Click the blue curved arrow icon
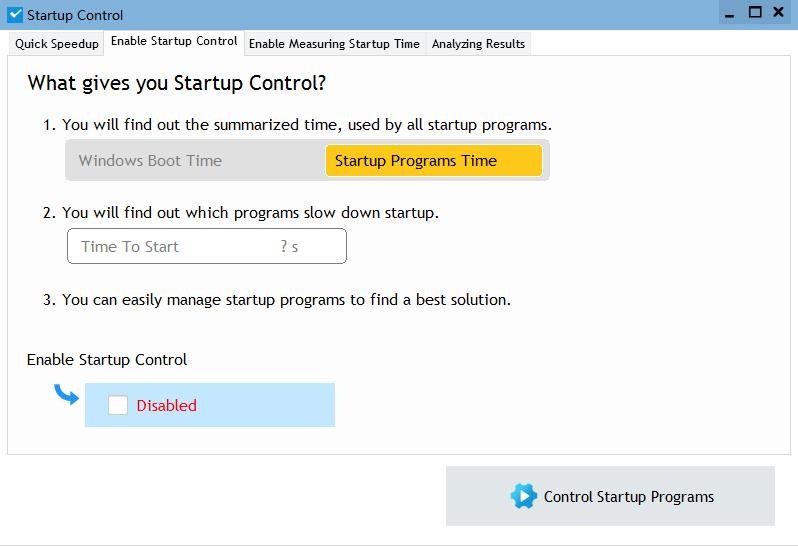Viewport: 798px width, 546px height. point(67,394)
